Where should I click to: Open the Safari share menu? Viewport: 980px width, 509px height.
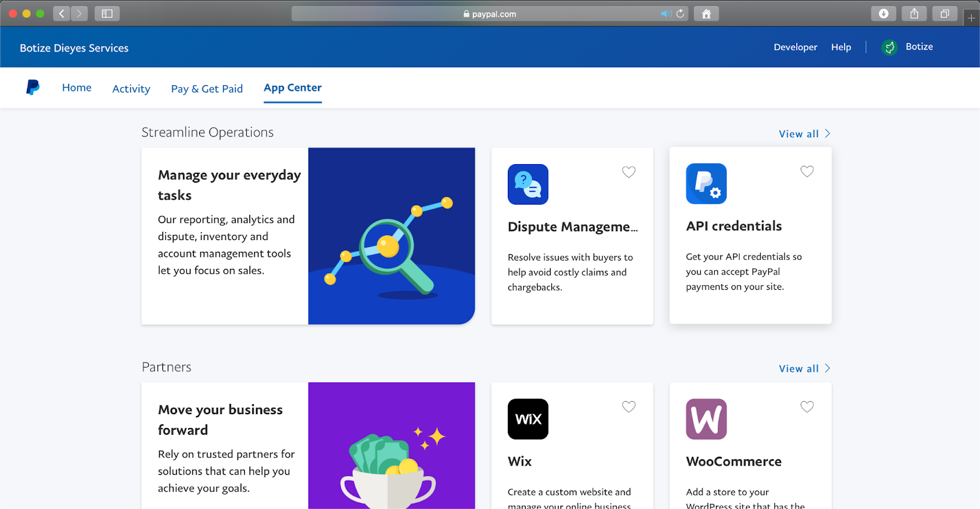pyautogui.click(x=914, y=13)
